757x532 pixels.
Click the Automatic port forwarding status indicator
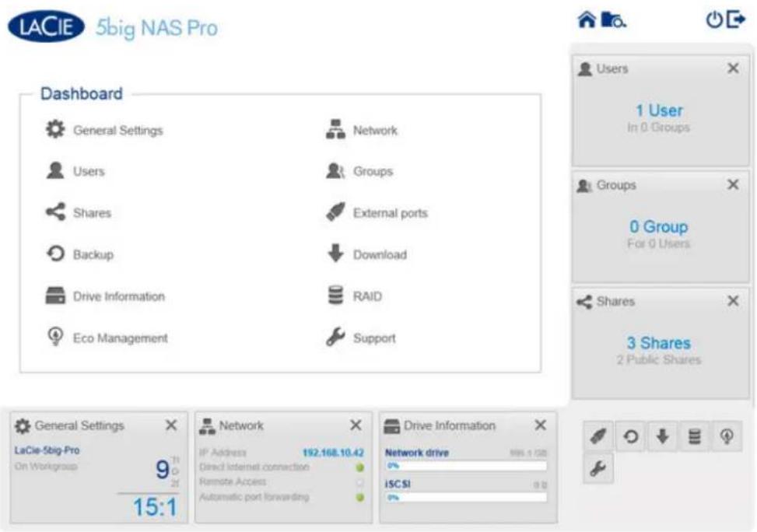coord(359,497)
